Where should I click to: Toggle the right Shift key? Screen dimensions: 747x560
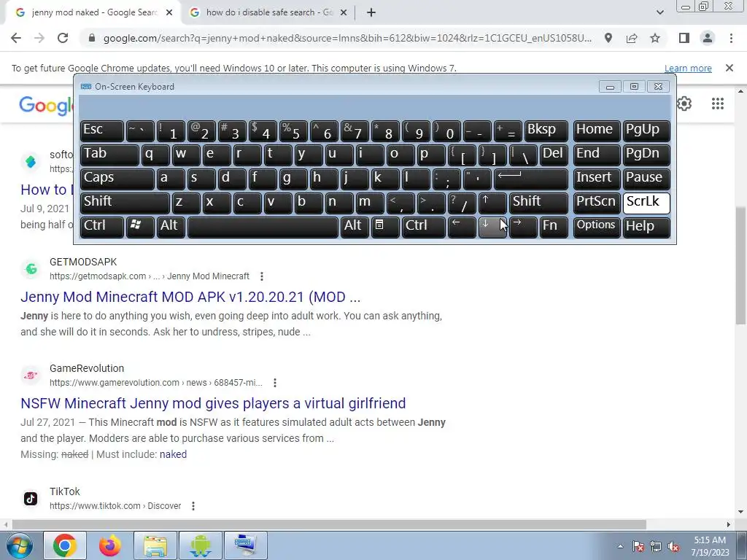[538, 203]
